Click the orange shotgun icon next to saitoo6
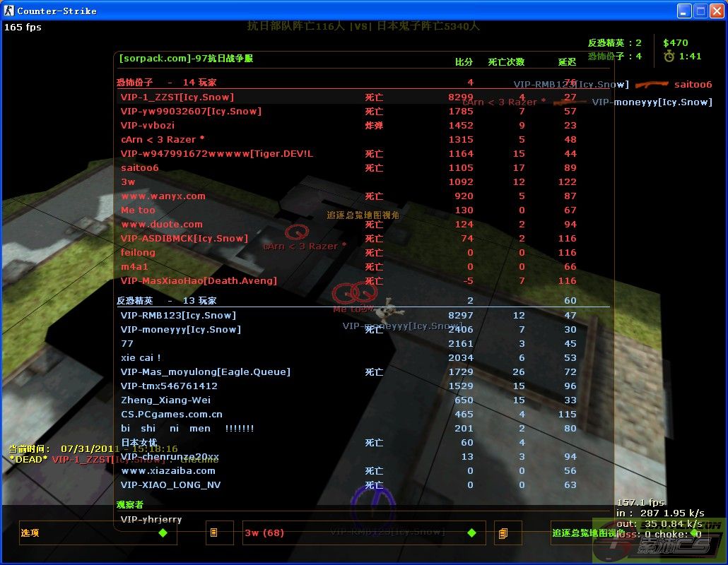 [x=651, y=85]
